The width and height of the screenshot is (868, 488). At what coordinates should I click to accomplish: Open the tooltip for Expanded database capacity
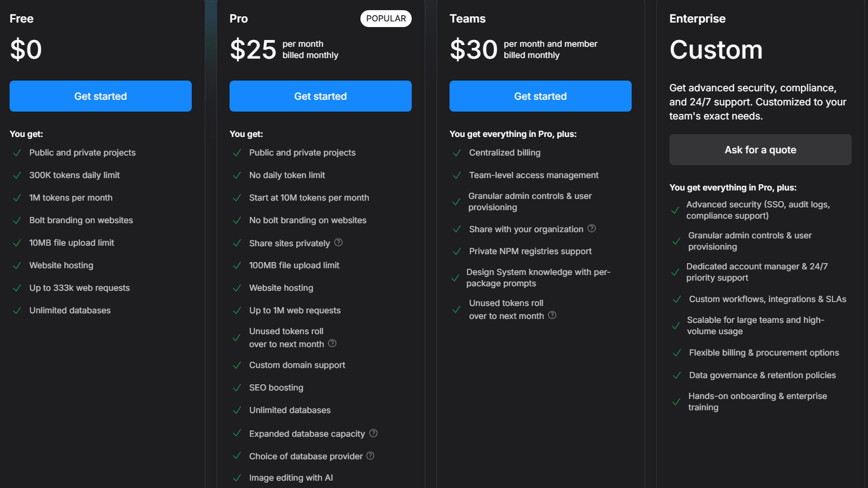pos(374,433)
